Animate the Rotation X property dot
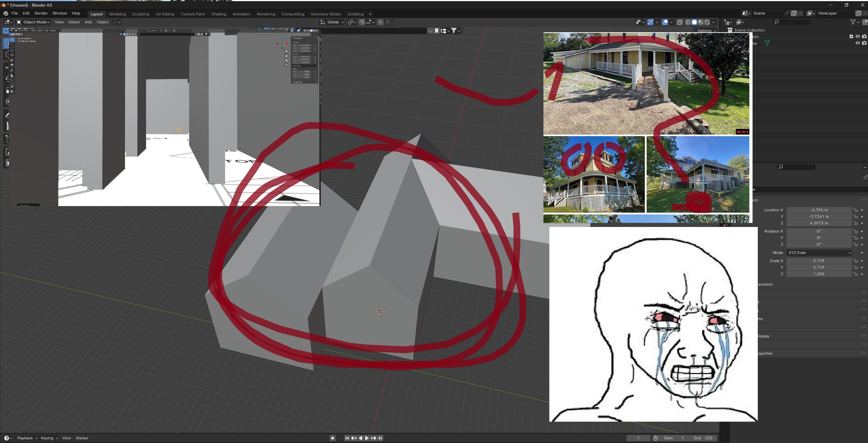This screenshot has height=443, width=868. click(862, 231)
